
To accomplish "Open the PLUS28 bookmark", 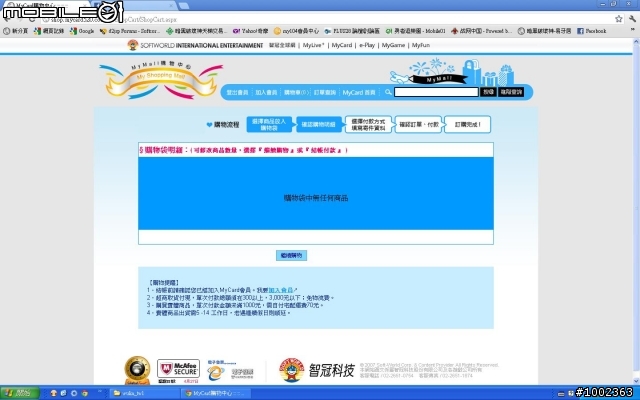I will click(352, 31).
